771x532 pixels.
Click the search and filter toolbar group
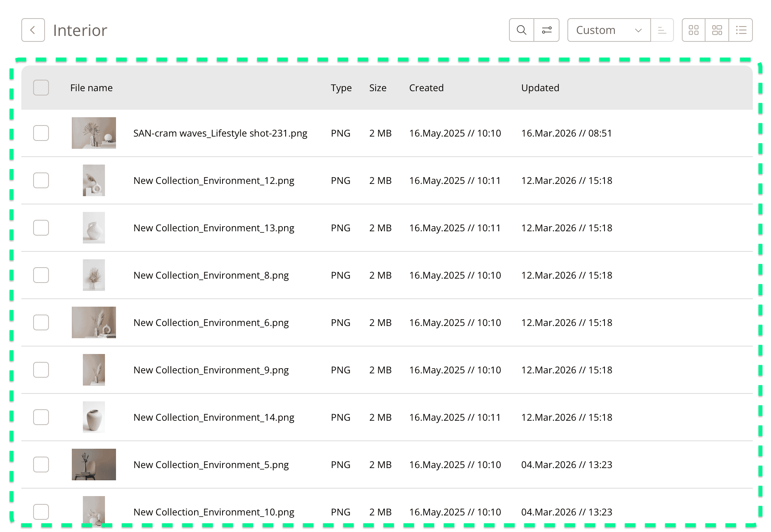pos(533,30)
